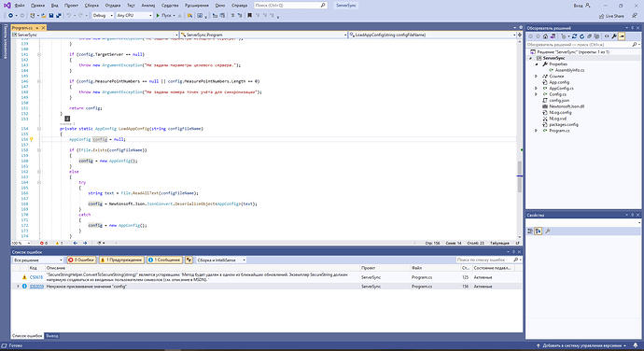Open the Файл menu
The width and height of the screenshot is (644, 351).
point(20,6)
